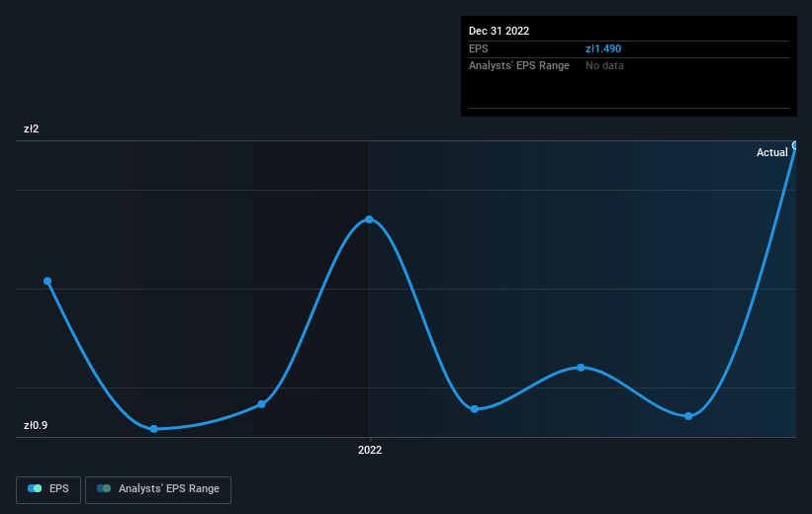This screenshot has width=812, height=514.
Task: Click the 'No data' analysts range value
Action: coord(604,66)
